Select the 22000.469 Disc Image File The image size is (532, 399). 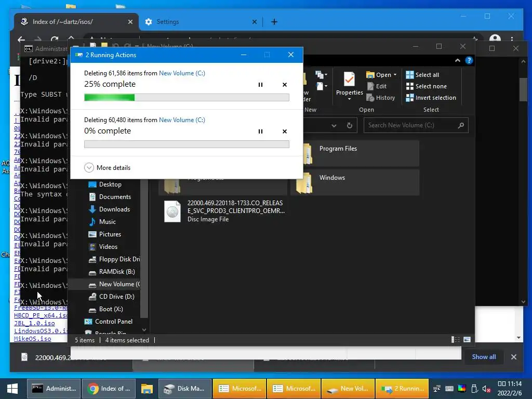pos(224,211)
